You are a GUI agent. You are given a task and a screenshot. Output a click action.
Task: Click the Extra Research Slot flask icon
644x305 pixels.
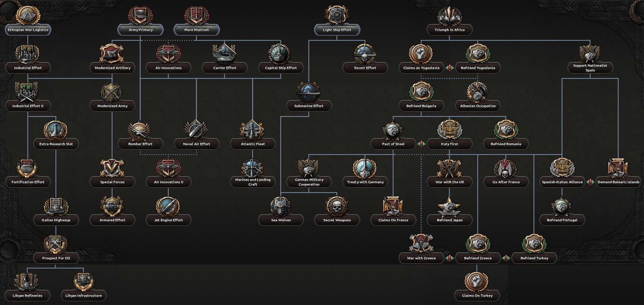point(56,130)
